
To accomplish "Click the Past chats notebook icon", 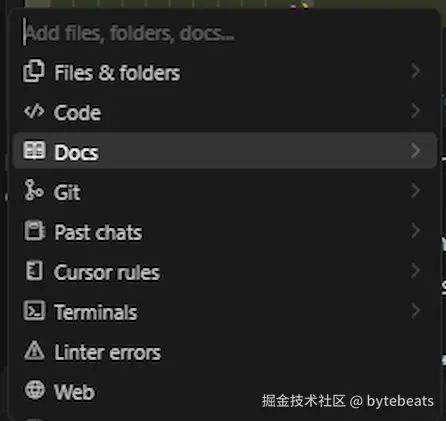I will coord(34,231).
